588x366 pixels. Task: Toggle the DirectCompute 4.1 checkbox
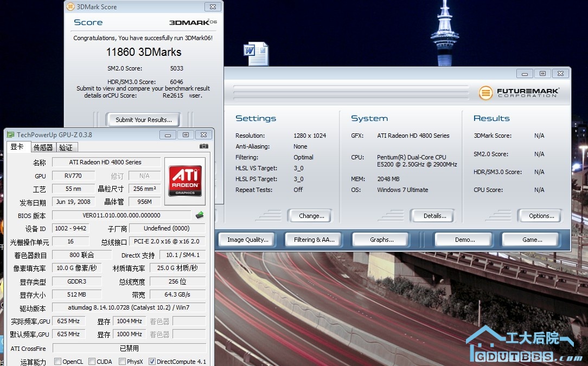(x=152, y=361)
